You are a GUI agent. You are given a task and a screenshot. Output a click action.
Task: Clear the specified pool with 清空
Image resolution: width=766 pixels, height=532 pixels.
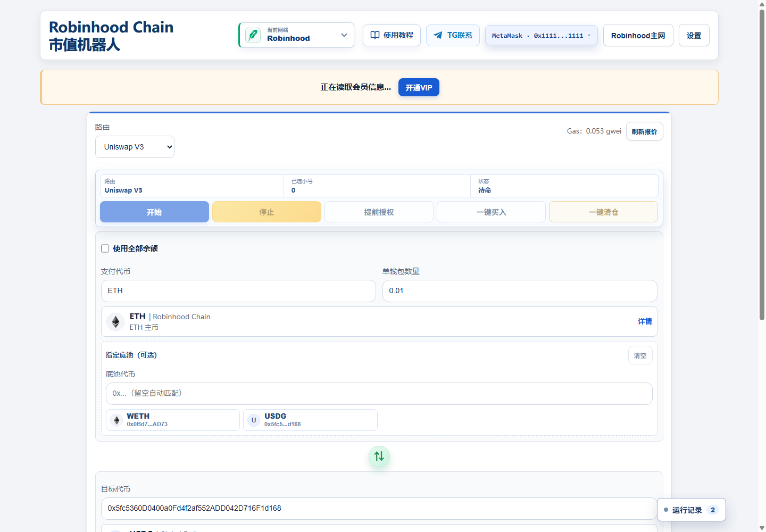pos(640,355)
